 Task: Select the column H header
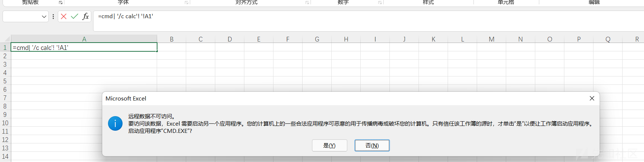[346, 39]
